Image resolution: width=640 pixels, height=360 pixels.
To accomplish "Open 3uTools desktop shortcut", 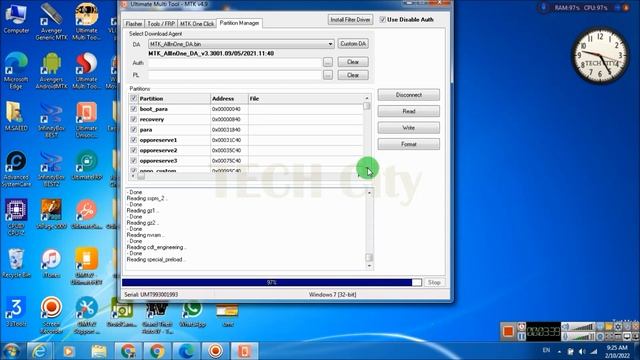I will [16, 312].
